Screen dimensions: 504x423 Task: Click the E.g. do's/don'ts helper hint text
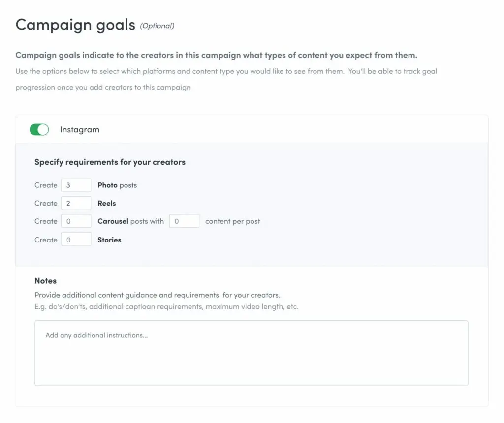tap(166, 307)
